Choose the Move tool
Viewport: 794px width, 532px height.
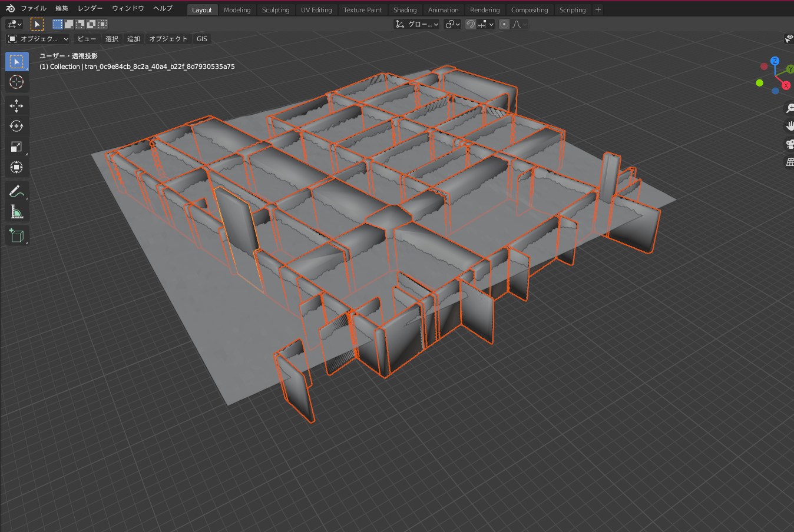[16, 106]
